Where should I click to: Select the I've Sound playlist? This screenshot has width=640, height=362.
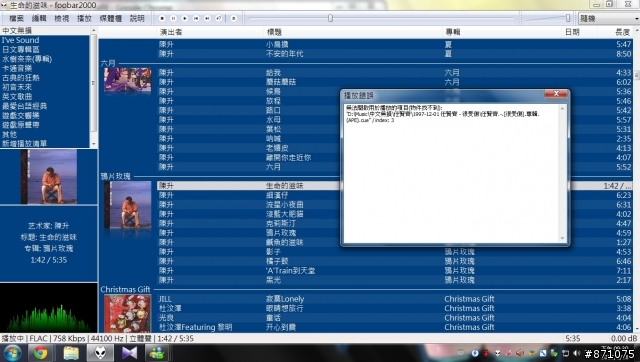coord(45,40)
